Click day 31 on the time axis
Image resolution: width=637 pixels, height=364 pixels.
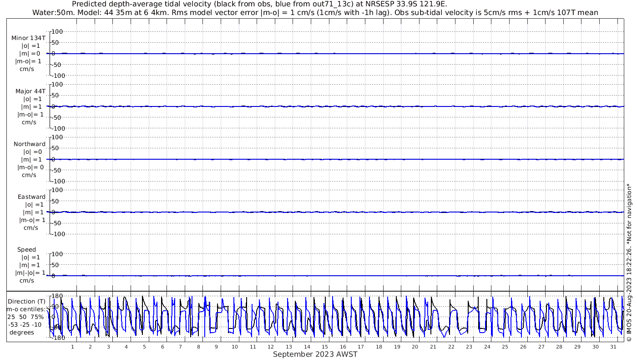tap(614, 347)
